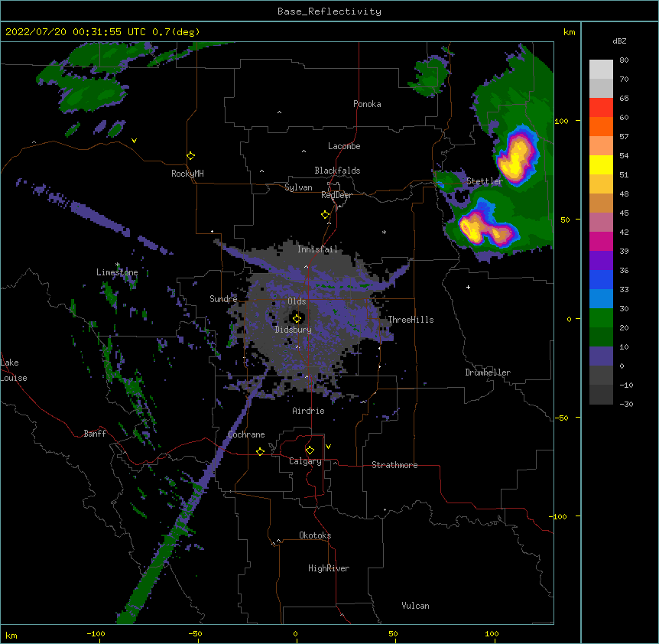Select the Didsbury label
This screenshot has width=659, height=644.
coord(294,330)
